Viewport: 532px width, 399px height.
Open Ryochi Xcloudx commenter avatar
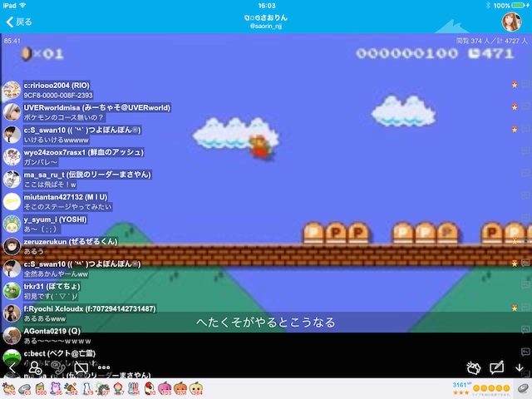12,313
